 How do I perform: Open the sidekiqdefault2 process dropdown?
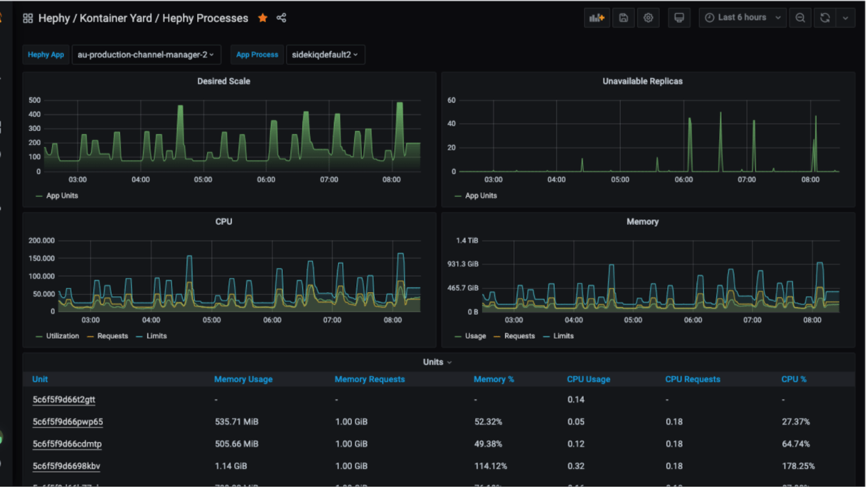click(326, 55)
